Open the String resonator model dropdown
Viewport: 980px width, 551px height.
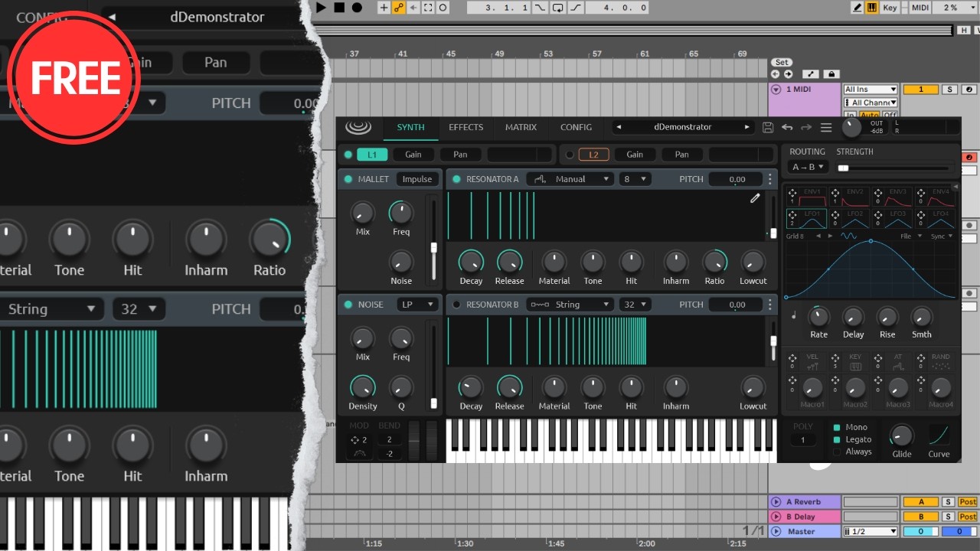[x=570, y=305]
